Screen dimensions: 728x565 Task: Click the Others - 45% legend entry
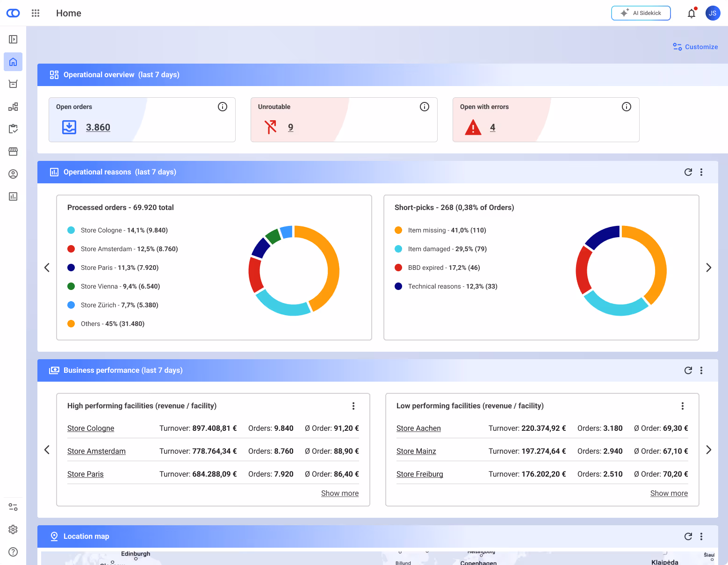pos(106,324)
